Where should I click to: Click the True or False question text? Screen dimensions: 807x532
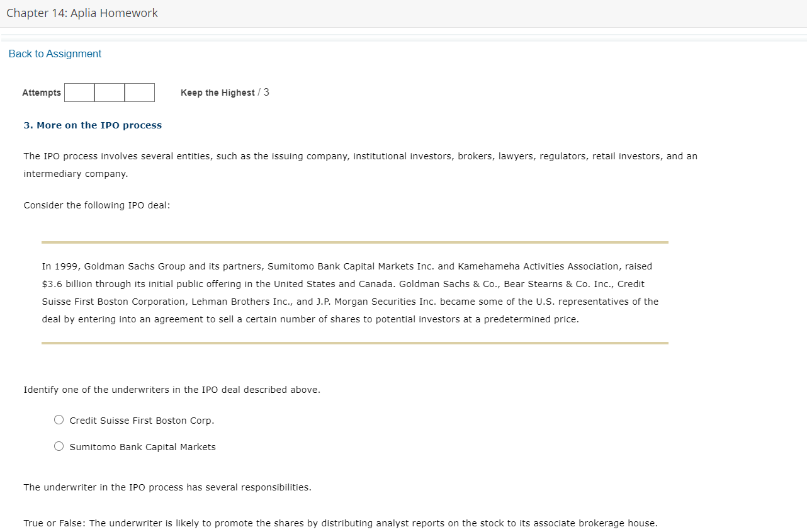341,523
